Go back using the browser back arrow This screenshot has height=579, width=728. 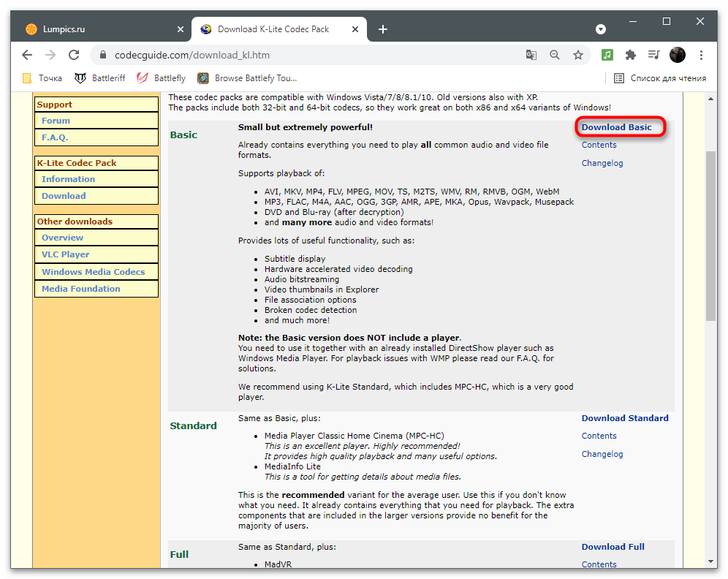(27, 56)
